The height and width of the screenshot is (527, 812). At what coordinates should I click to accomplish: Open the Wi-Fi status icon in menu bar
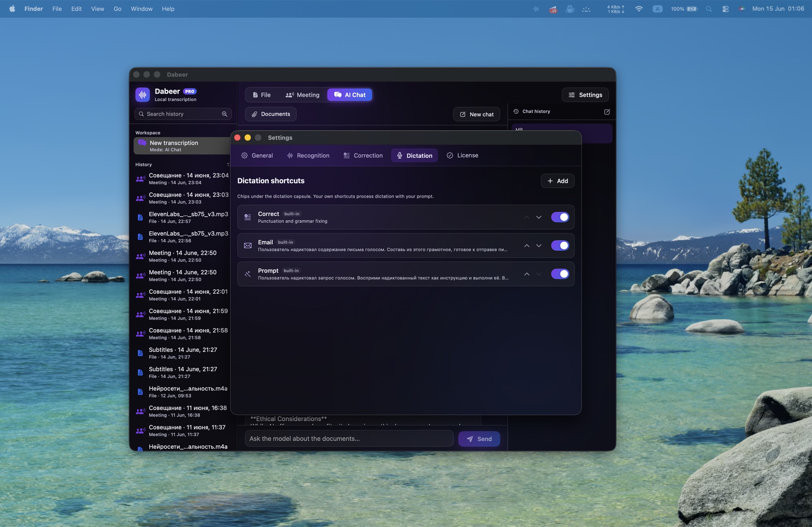coord(639,9)
